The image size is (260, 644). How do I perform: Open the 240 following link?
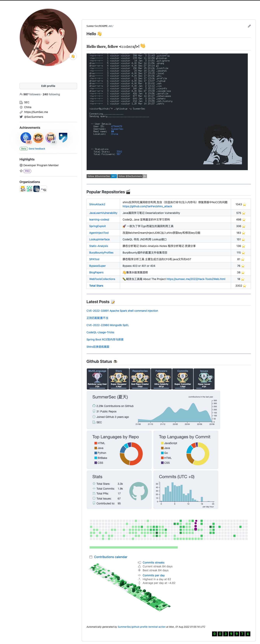(51, 94)
